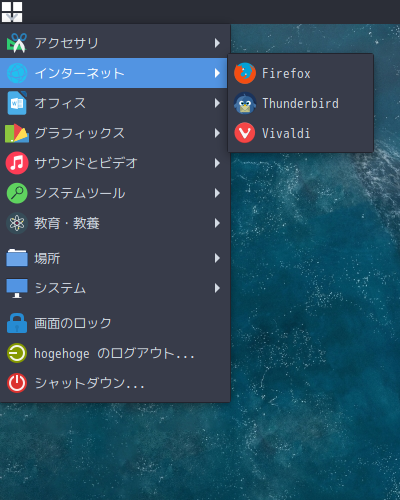The width and height of the screenshot is (400, 500).
Task: Choose hogehoge のログアウト... entry
Action: pyautogui.click(x=115, y=353)
